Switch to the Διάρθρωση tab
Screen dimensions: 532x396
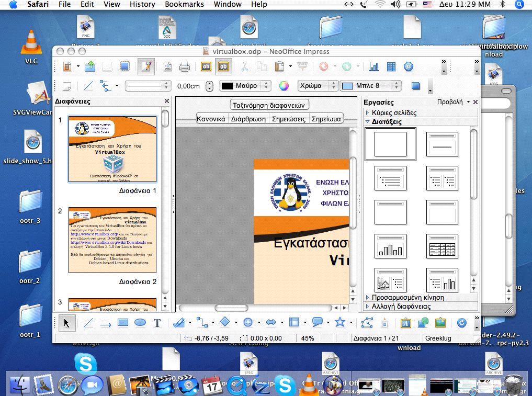248,119
